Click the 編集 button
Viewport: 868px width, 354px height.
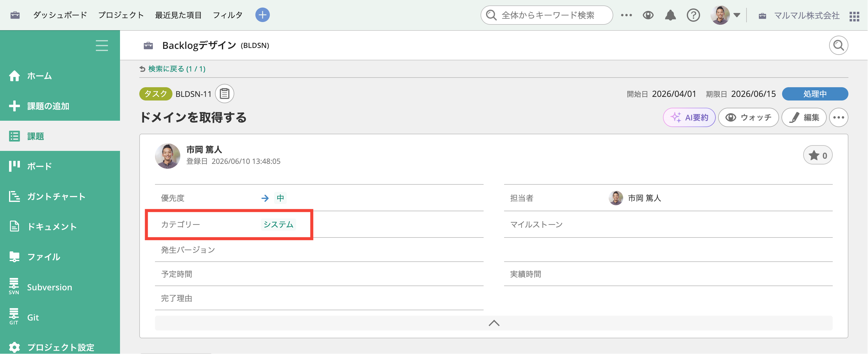[804, 117]
